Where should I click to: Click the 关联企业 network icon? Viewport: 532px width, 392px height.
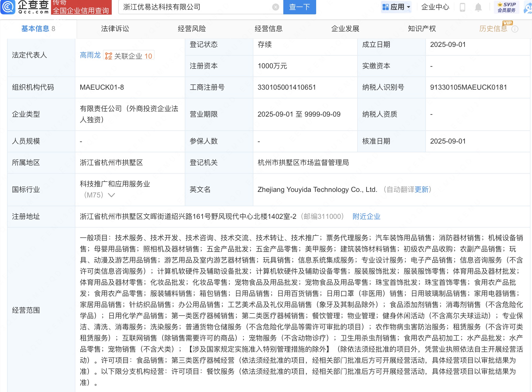pos(109,56)
